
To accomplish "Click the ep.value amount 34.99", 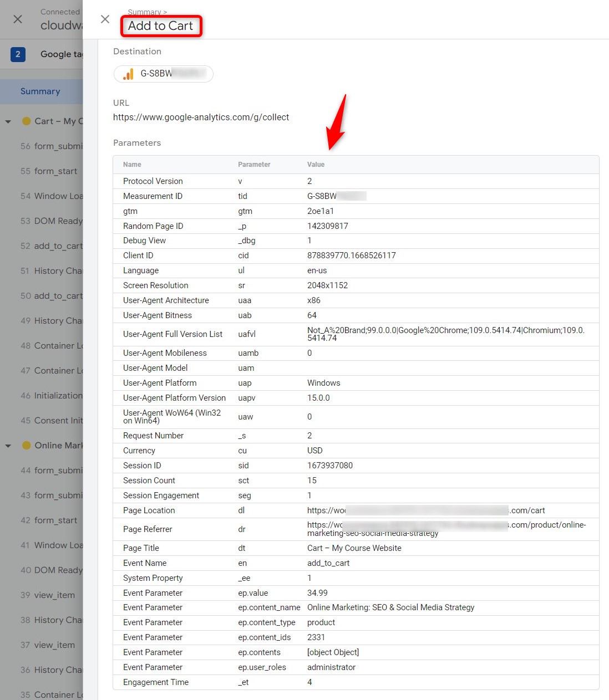I will (317, 593).
